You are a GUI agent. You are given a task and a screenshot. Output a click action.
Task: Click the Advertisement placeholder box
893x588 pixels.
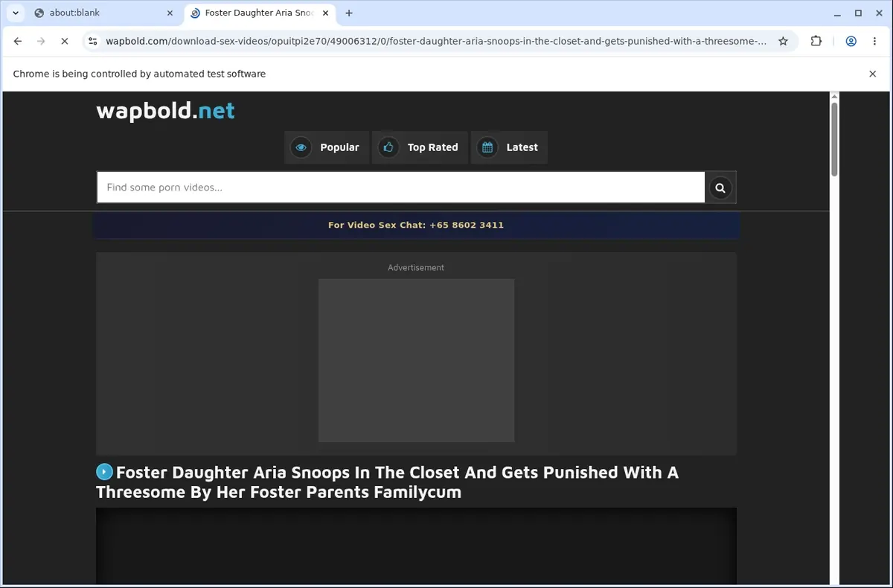[x=416, y=360]
